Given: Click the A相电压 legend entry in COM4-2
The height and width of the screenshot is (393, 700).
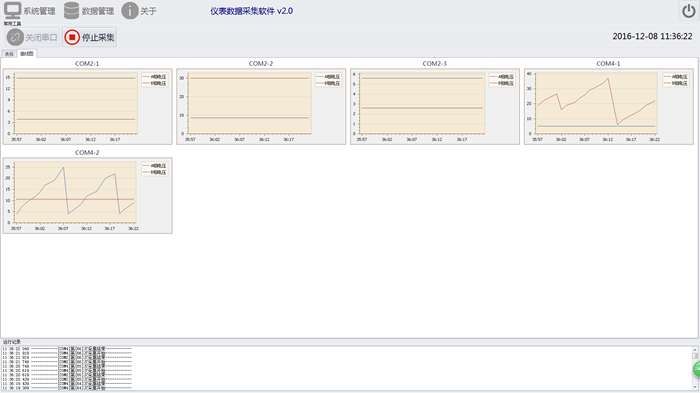Looking at the screenshot, I should pyautogui.click(x=154, y=166).
